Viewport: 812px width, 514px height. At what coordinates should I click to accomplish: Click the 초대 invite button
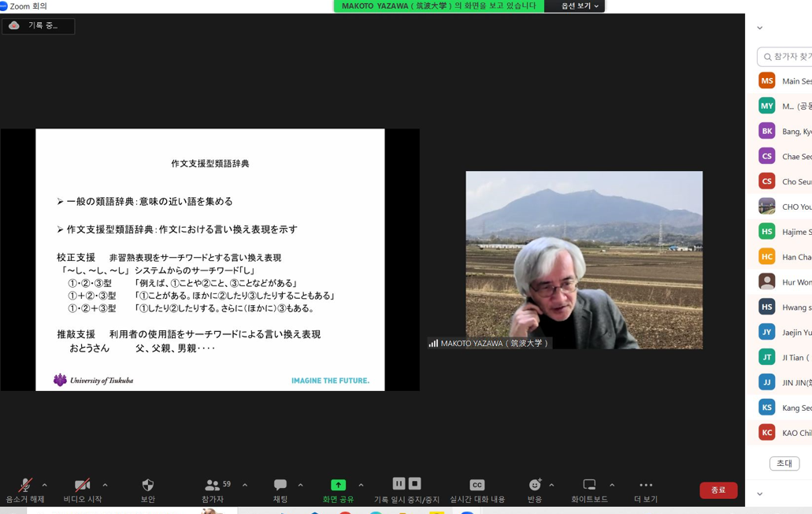[784, 464]
